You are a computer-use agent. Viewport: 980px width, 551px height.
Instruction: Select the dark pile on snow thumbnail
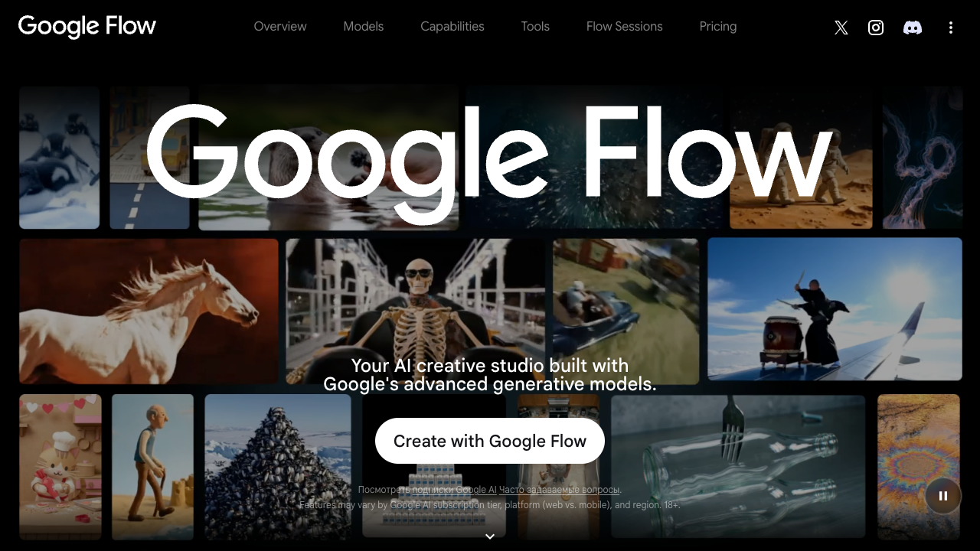(x=278, y=467)
